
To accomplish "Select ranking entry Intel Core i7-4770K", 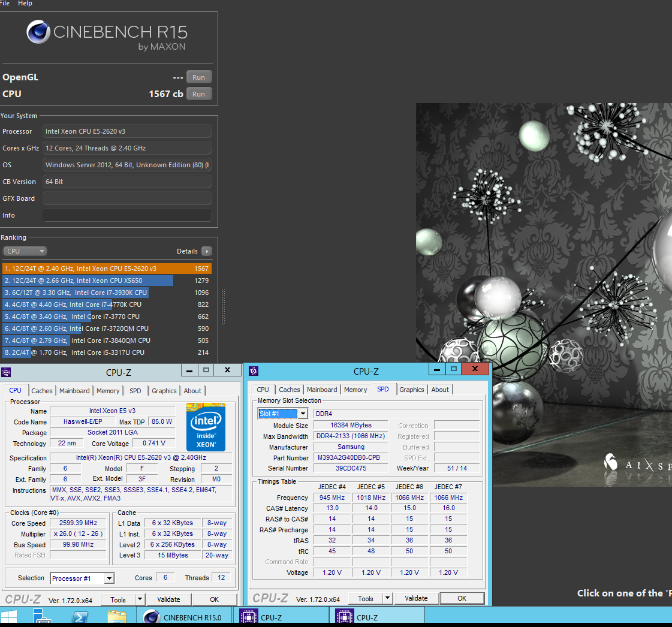I will tap(107, 305).
